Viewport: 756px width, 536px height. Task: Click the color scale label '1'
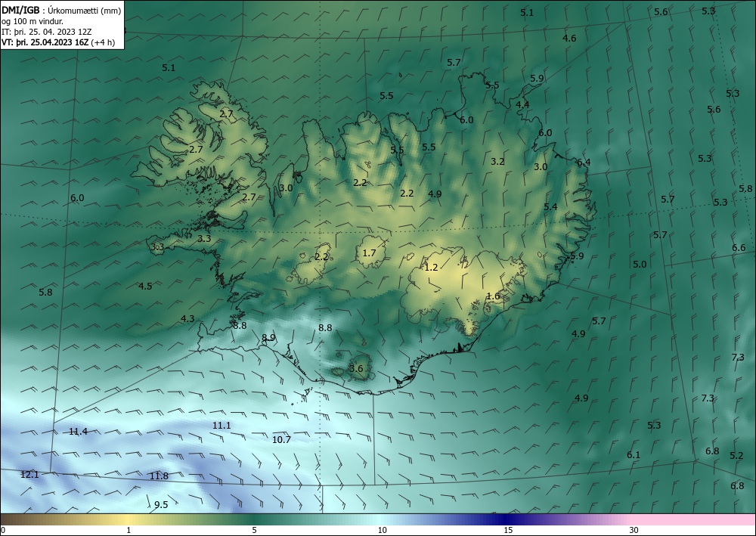coord(129,531)
